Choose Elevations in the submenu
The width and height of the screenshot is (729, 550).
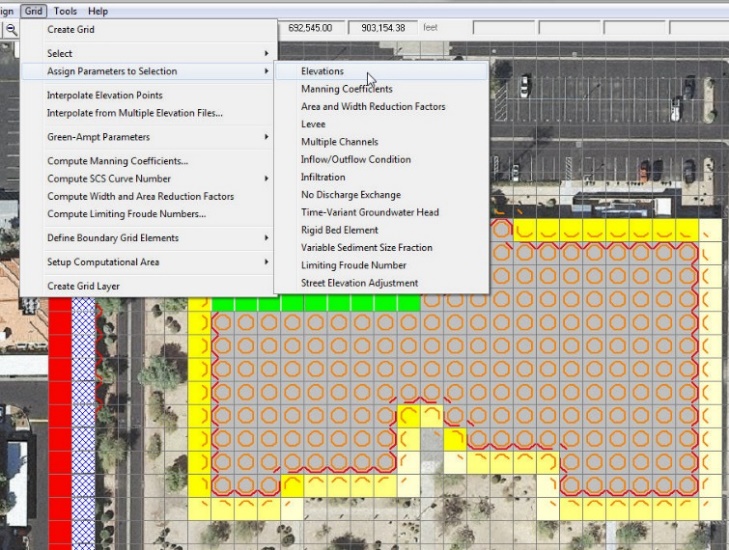[x=322, y=72]
